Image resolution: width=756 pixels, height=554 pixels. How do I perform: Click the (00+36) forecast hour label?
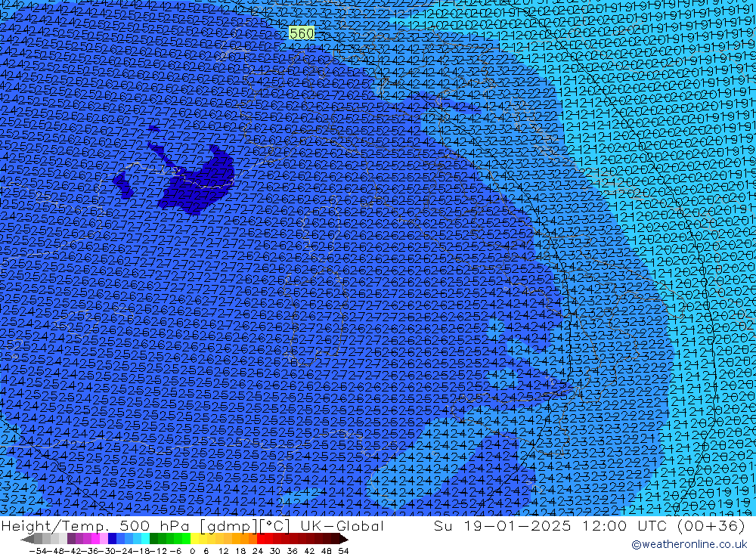[x=711, y=525]
